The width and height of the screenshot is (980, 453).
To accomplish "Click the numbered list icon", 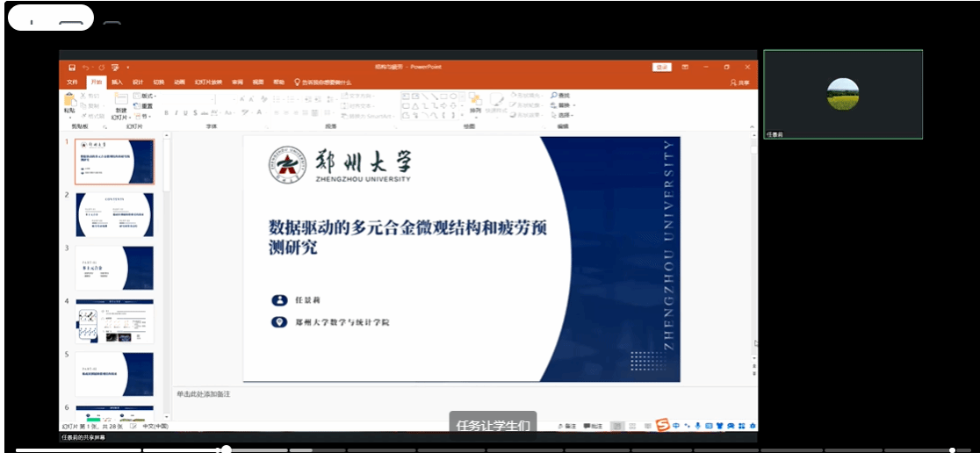I will pyautogui.click(x=291, y=99).
